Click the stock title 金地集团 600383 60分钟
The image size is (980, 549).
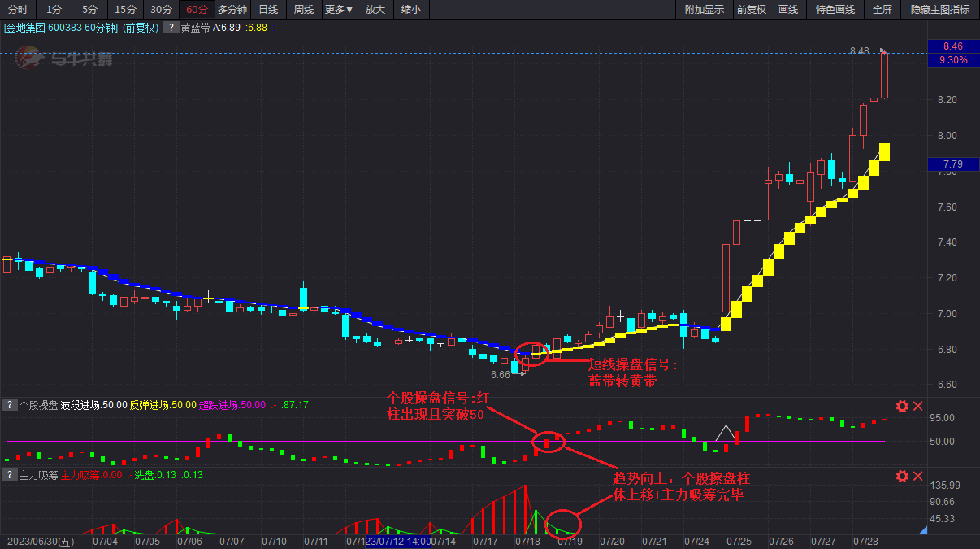click(61, 28)
